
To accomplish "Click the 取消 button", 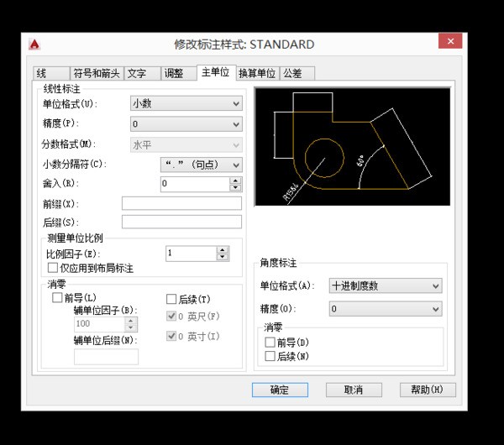I will (354, 390).
